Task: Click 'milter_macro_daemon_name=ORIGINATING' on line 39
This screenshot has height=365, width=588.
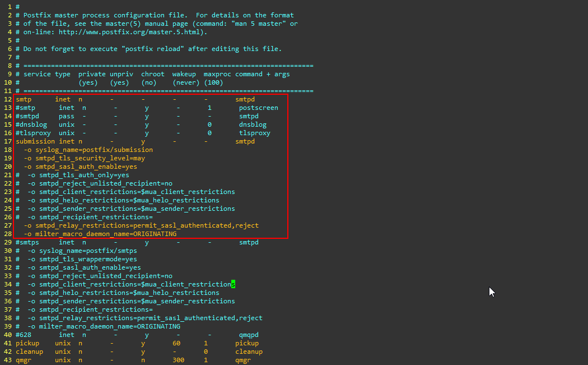Action: tap(110, 326)
